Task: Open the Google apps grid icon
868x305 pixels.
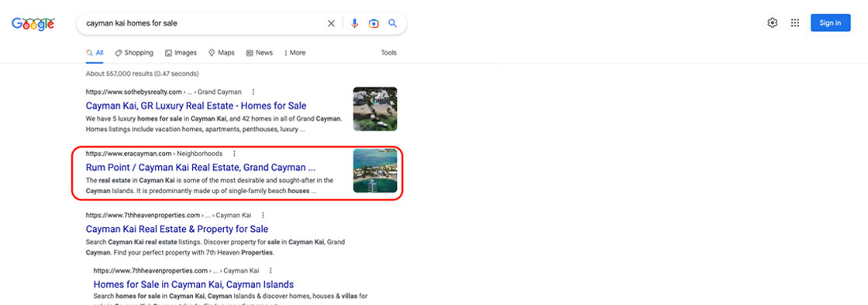Action: coord(795,23)
